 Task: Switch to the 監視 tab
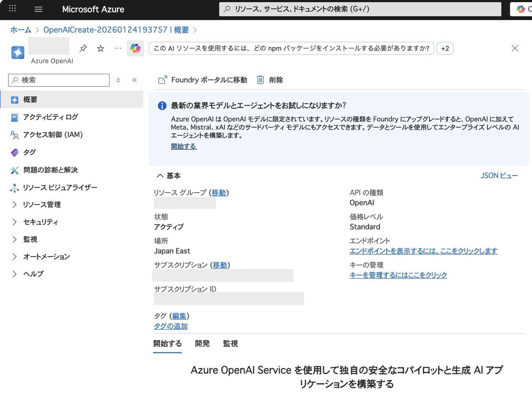tap(231, 344)
